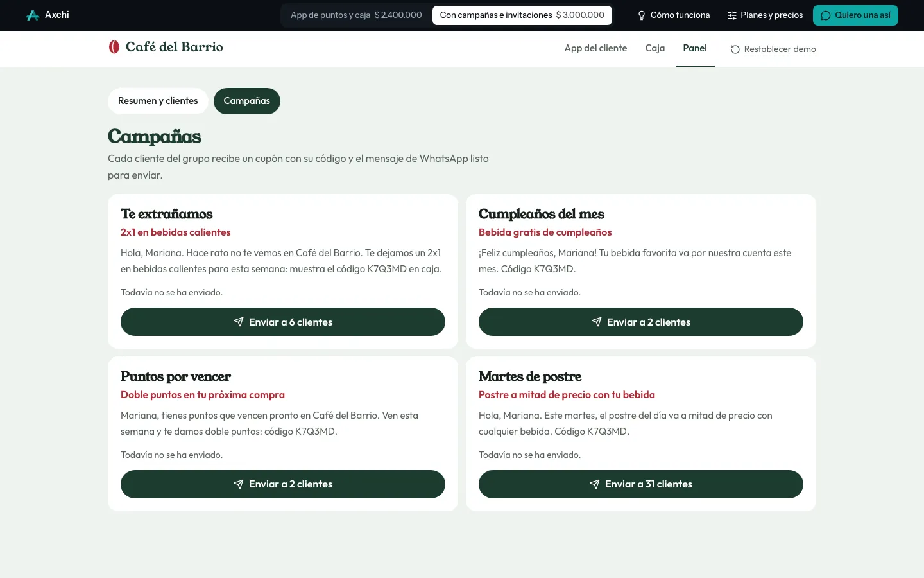Click the Axchi logo icon

33,15
